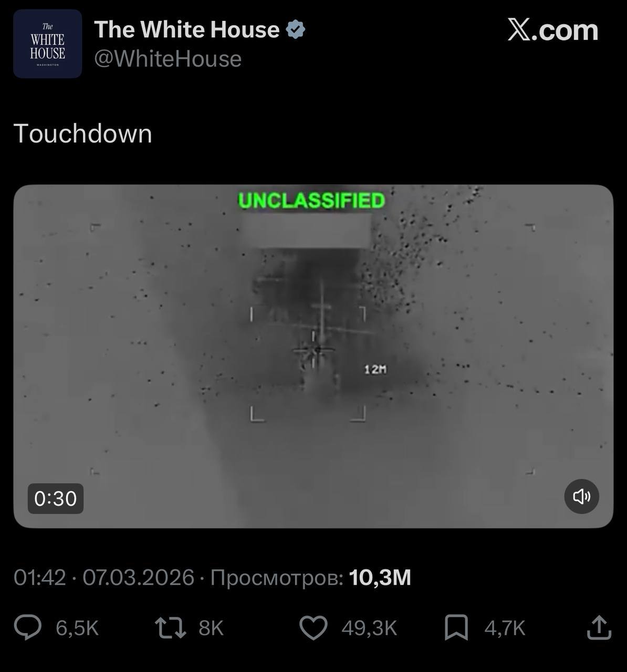This screenshot has height=672, width=627.
Task: Like the post with the heart icon
Action: pos(313,628)
